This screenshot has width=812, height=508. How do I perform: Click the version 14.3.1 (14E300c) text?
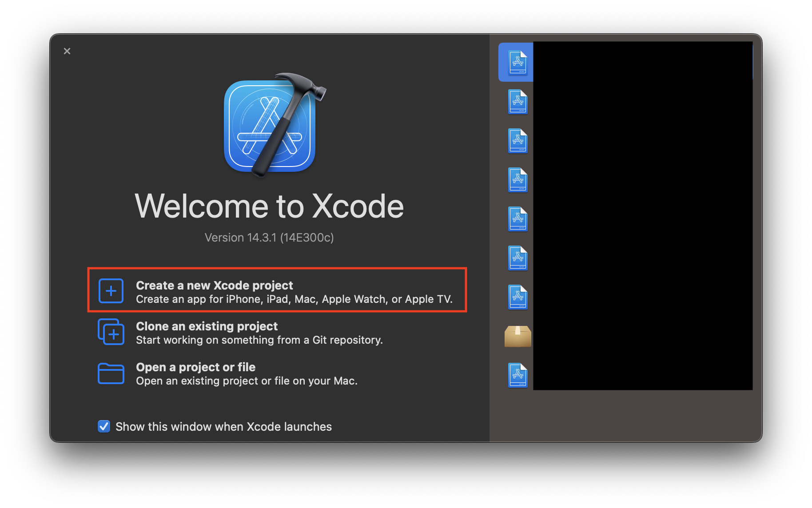269,238
